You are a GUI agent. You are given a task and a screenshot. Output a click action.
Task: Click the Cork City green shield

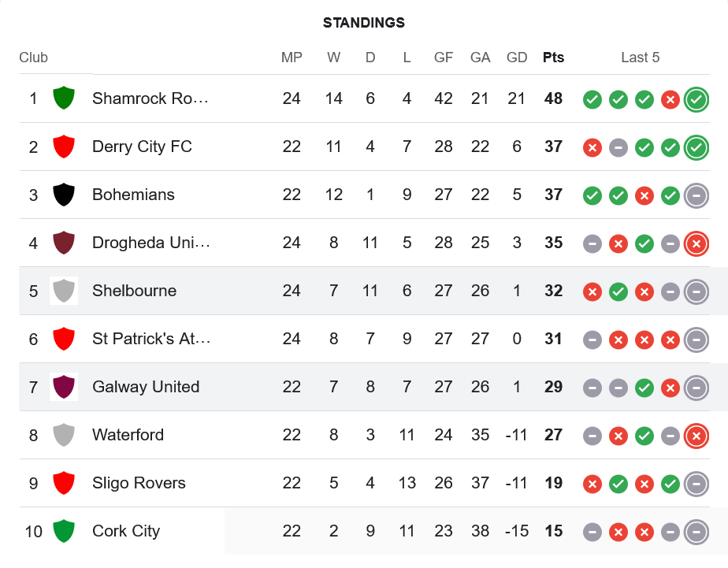point(63,531)
